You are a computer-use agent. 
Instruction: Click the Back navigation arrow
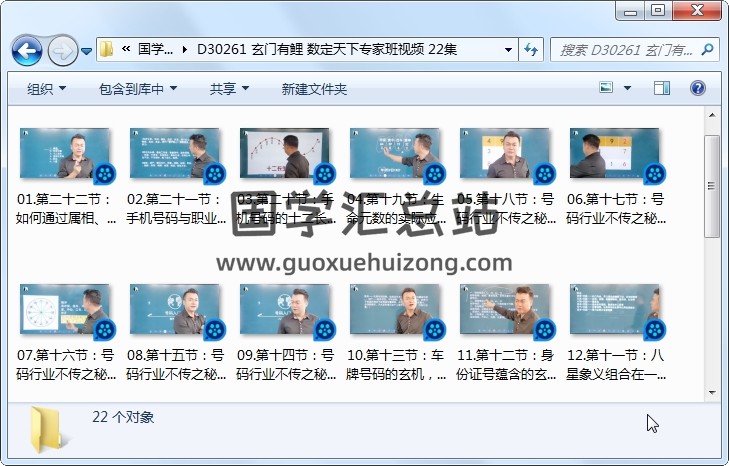27,49
